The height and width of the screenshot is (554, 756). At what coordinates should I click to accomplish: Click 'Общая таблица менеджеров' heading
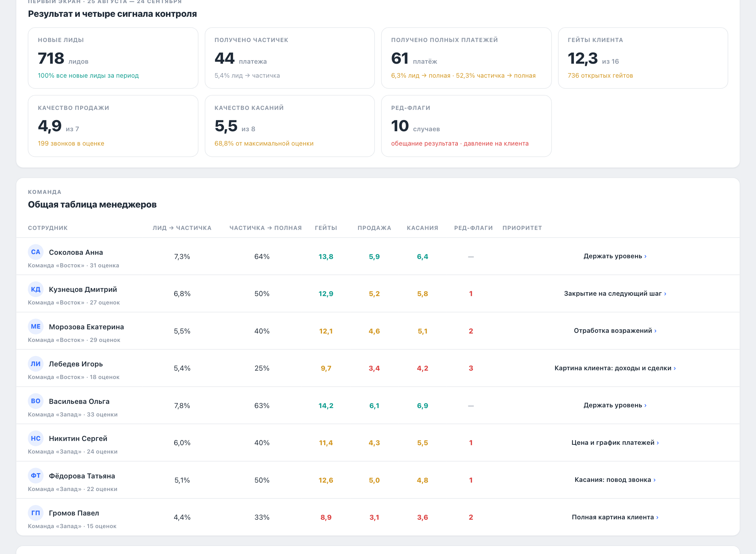click(92, 204)
